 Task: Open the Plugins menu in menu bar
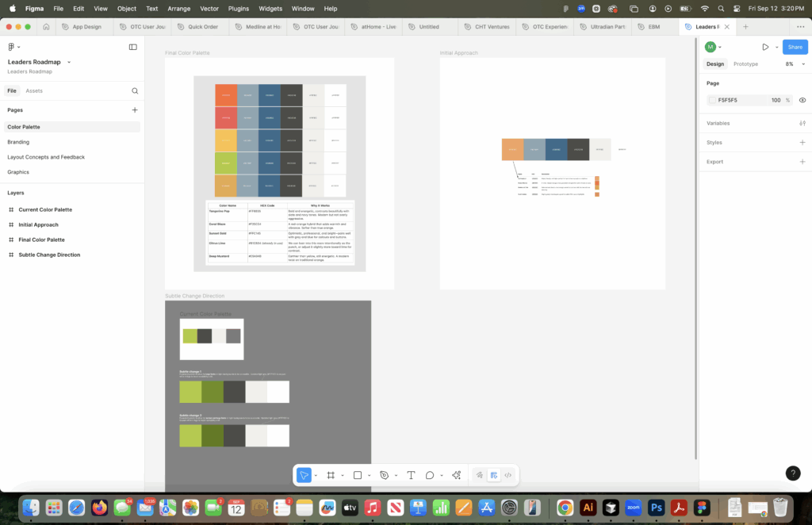pos(238,9)
